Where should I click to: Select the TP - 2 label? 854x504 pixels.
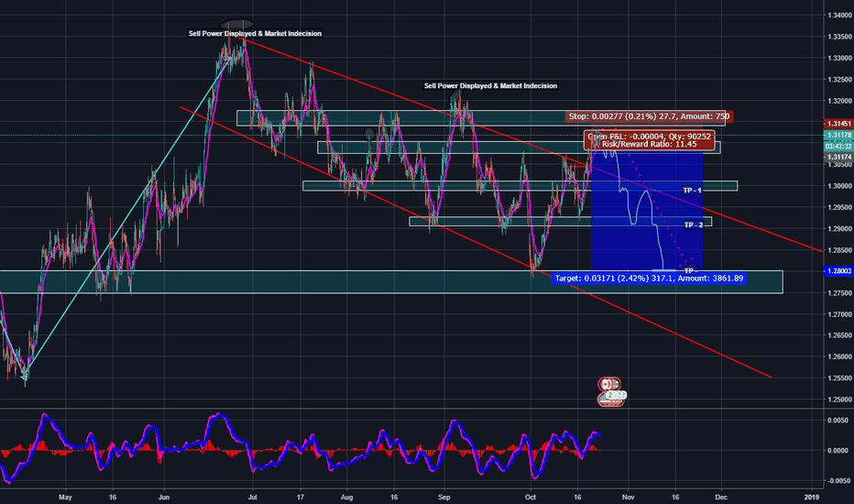(x=694, y=225)
